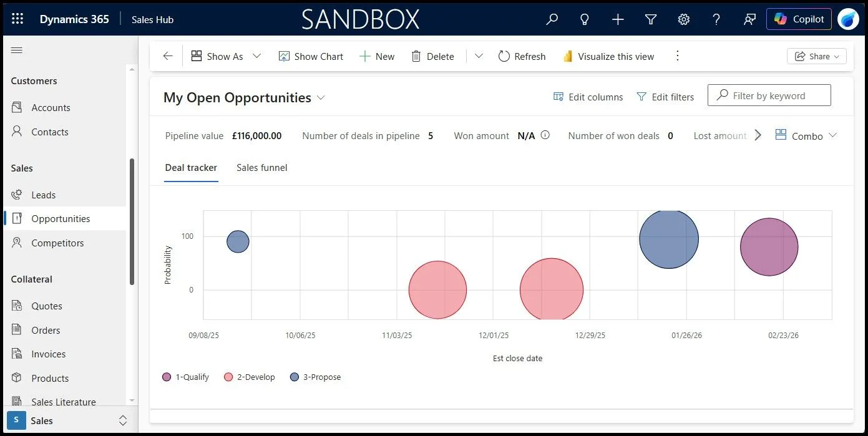The image size is (868, 436).
Task: Click the purple 1-Qualify bubble
Action: coord(769,247)
